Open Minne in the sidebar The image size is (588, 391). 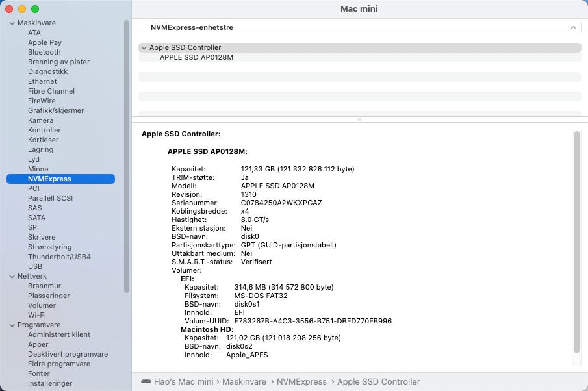pos(38,169)
